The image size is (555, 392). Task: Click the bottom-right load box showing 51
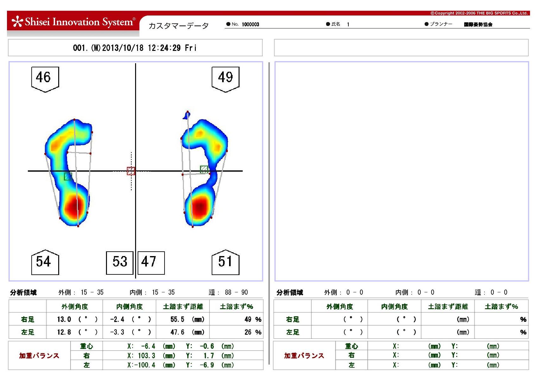coord(225,262)
